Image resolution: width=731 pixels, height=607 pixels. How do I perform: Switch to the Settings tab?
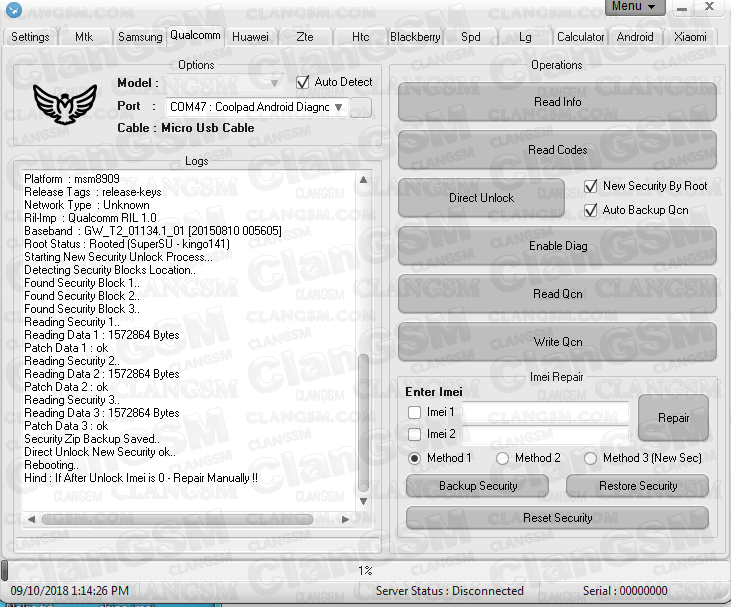[x=30, y=37]
